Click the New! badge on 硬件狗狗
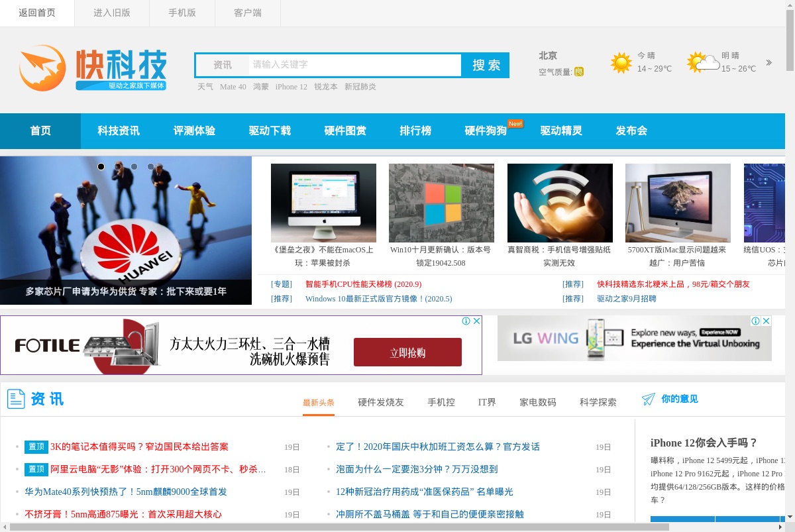Image resolution: width=795 pixels, height=532 pixels. click(x=515, y=123)
